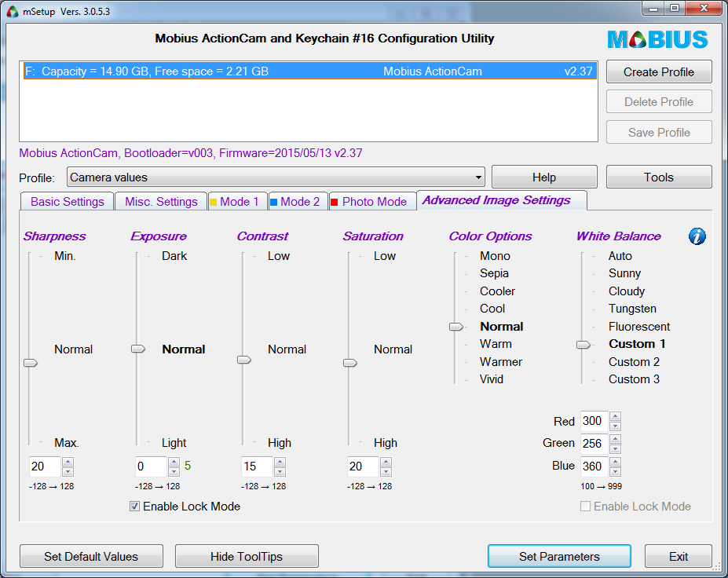728x578 pixels.
Task: Increase Green white balance value
Action: [x=615, y=438]
